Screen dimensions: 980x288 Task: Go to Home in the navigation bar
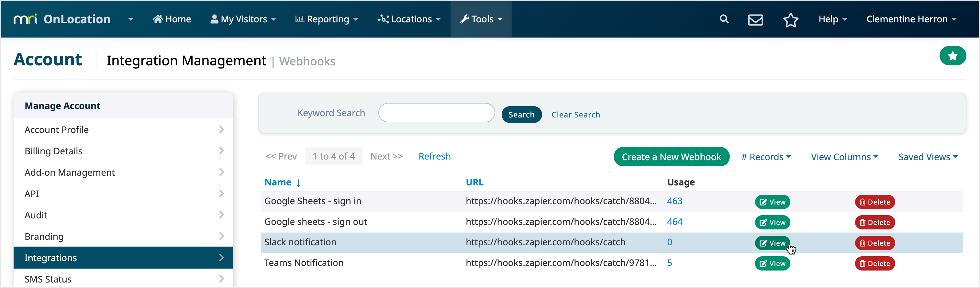point(172,19)
